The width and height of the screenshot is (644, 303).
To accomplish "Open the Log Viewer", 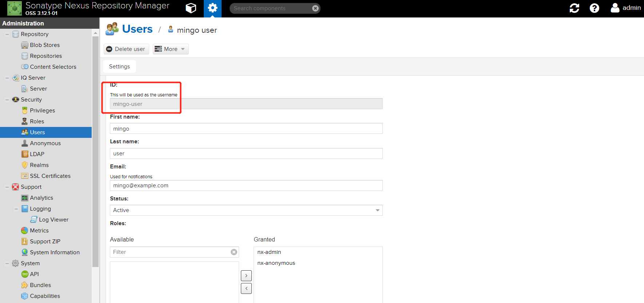I will coord(53,220).
